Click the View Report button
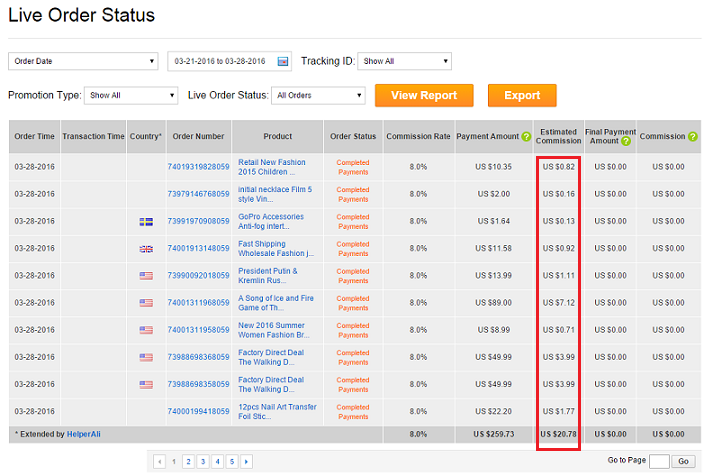713x476 pixels. [x=424, y=95]
